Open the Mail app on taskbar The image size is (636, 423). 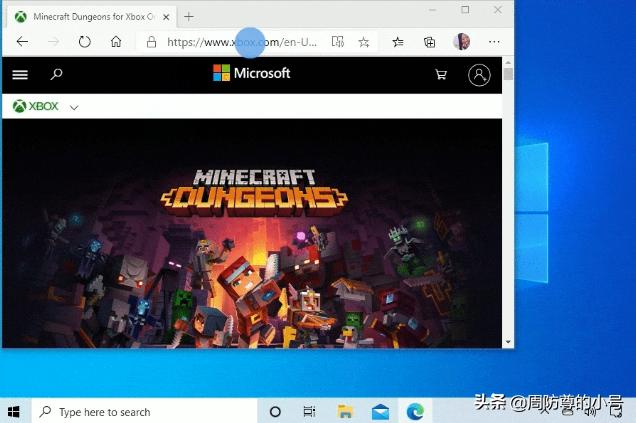[x=380, y=412]
